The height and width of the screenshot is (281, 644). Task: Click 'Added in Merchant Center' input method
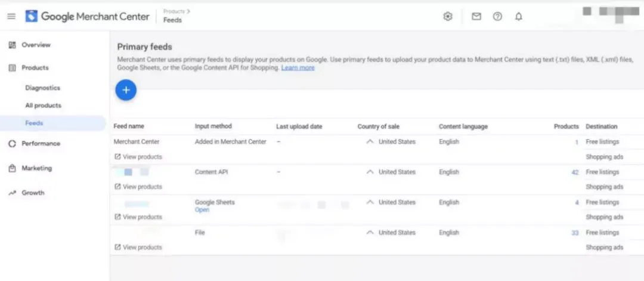pos(230,142)
